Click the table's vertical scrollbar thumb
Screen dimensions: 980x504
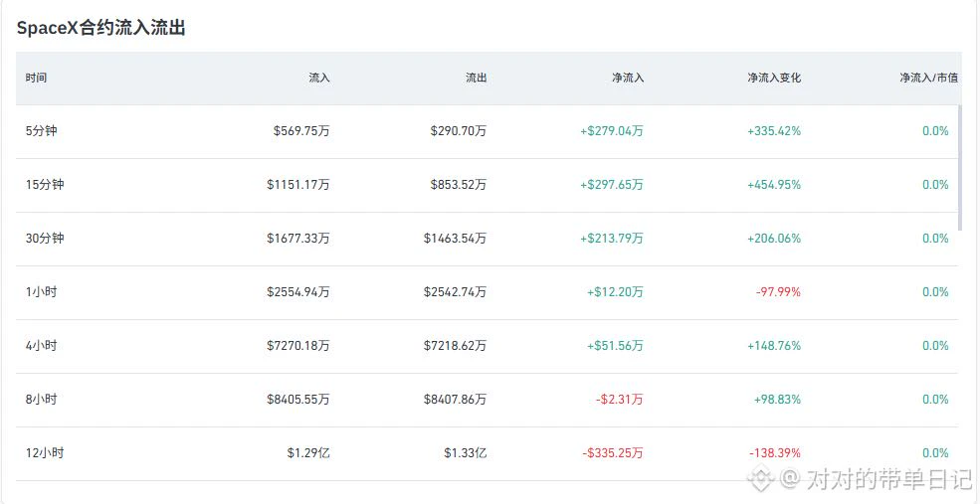tap(960, 167)
